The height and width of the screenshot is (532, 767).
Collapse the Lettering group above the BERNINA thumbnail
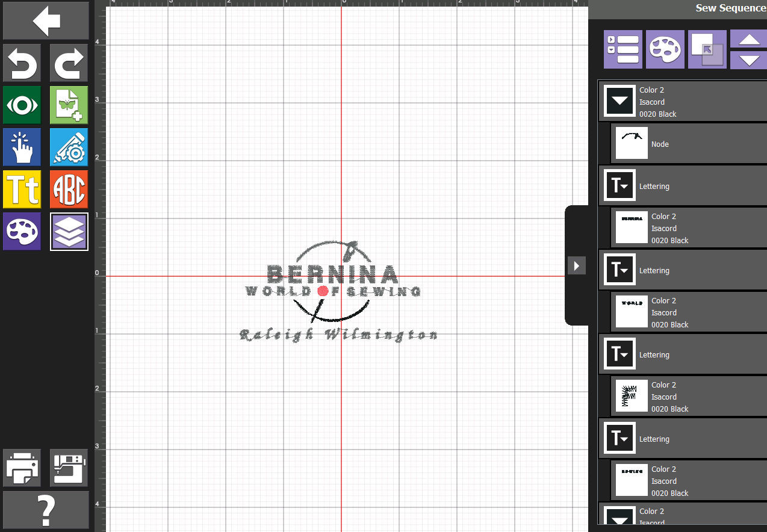[x=619, y=186]
